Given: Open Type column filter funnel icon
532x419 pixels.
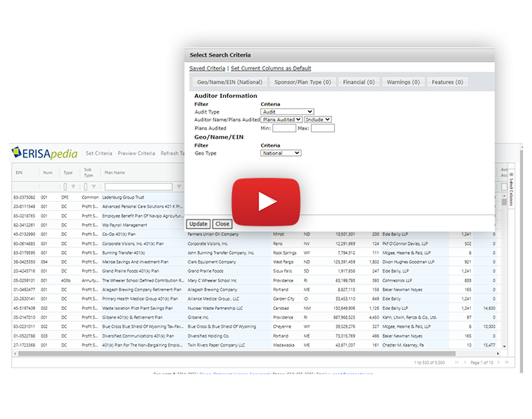Looking at the screenshot, I should coord(73,187).
